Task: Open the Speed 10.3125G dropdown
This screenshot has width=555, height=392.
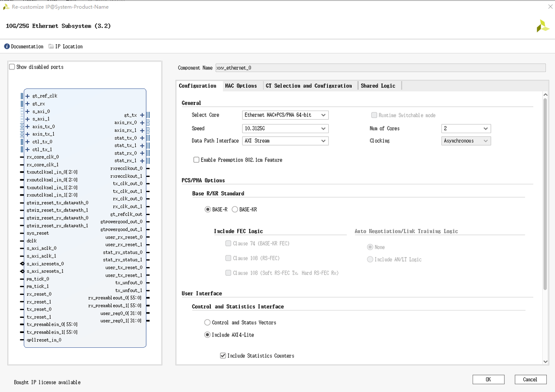Action: (x=285, y=128)
